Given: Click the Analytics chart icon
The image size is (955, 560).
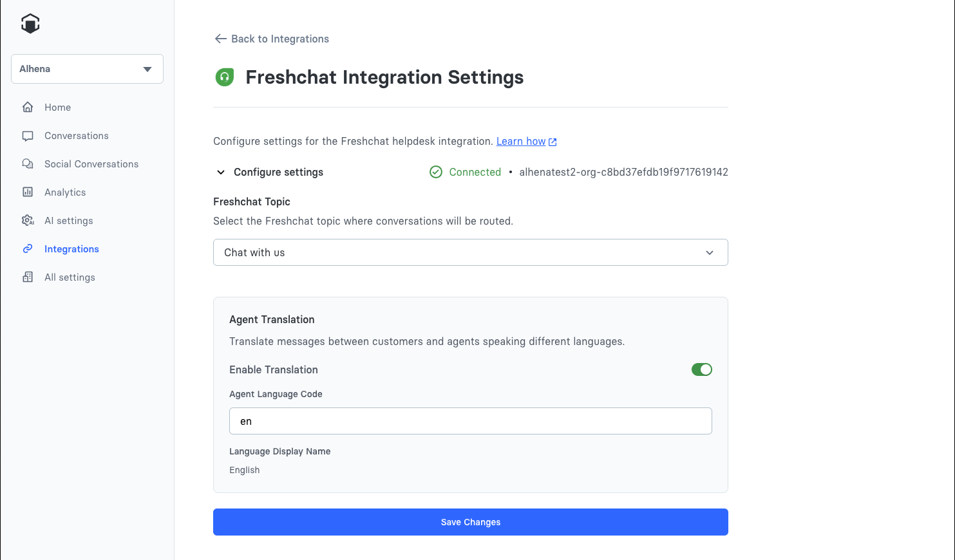Looking at the screenshot, I should [x=28, y=192].
